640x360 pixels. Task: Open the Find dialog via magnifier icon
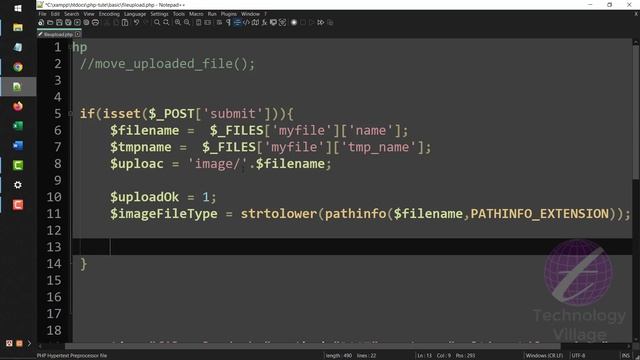pyautogui.click(x=157, y=22)
